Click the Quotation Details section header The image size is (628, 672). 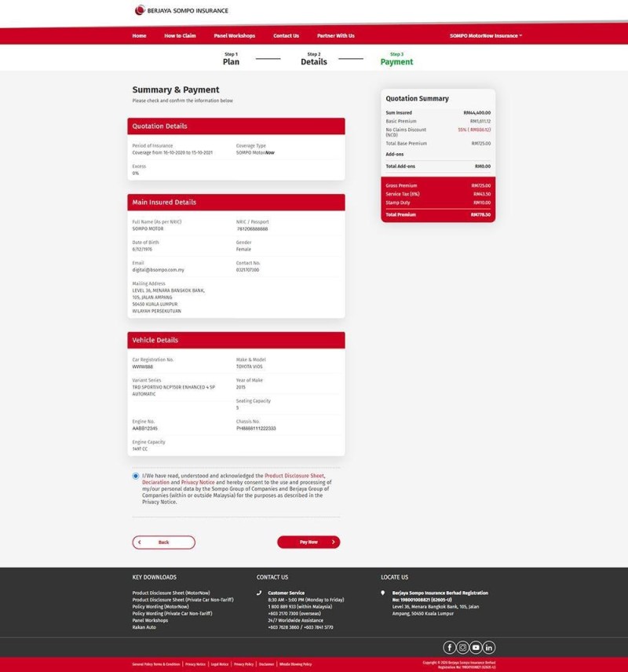pos(236,126)
